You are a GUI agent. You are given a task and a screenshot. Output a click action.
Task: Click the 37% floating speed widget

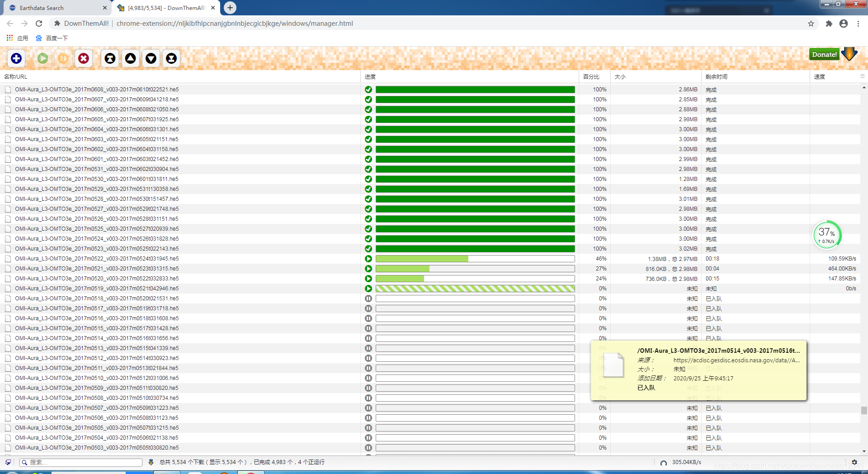pos(827,234)
